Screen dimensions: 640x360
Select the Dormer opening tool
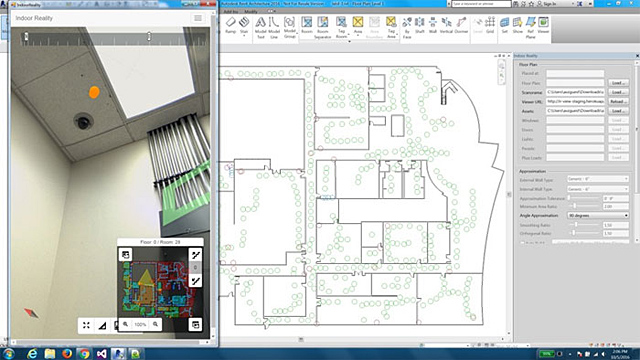point(461,26)
